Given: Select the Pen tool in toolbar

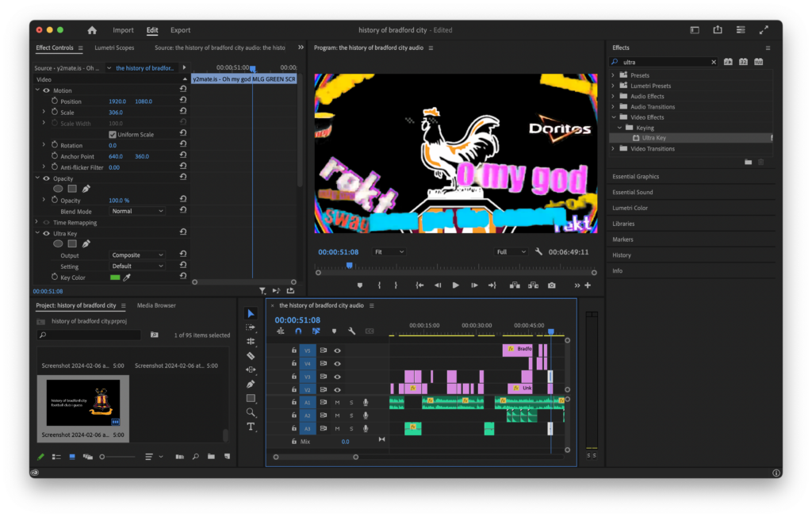Looking at the screenshot, I should click(251, 384).
